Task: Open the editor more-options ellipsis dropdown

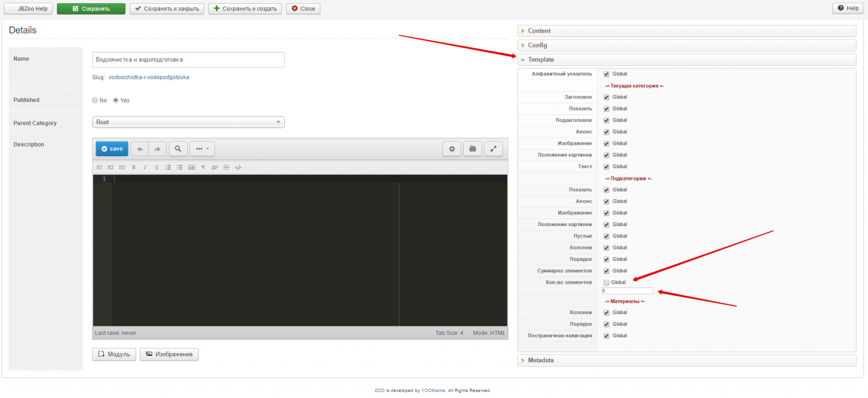Action: (202, 149)
